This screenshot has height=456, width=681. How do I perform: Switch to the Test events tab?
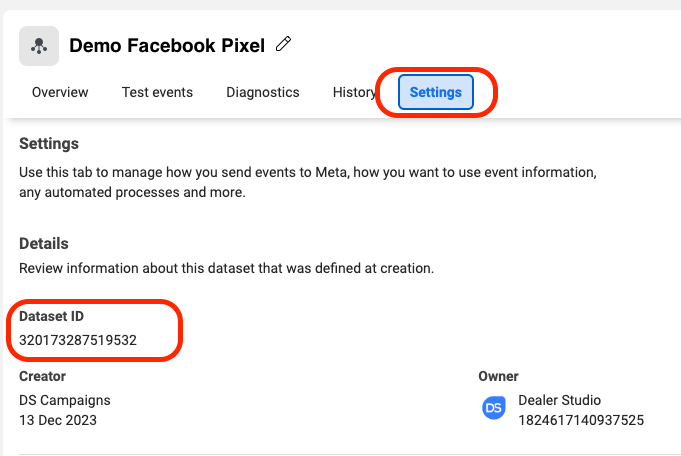(x=157, y=92)
